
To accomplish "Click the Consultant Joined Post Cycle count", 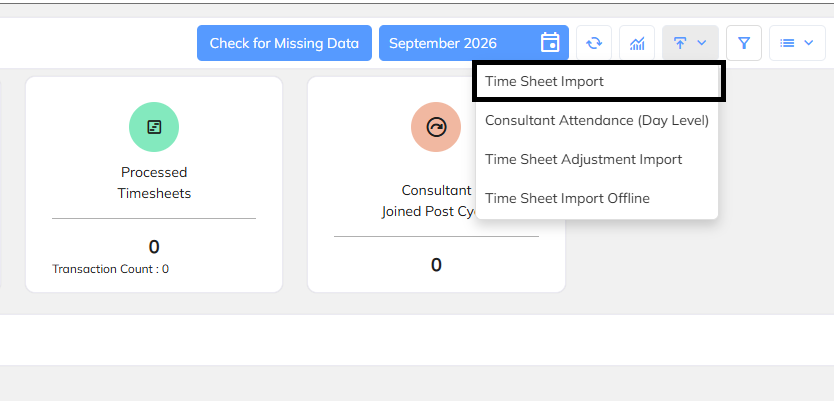I will tap(436, 265).
